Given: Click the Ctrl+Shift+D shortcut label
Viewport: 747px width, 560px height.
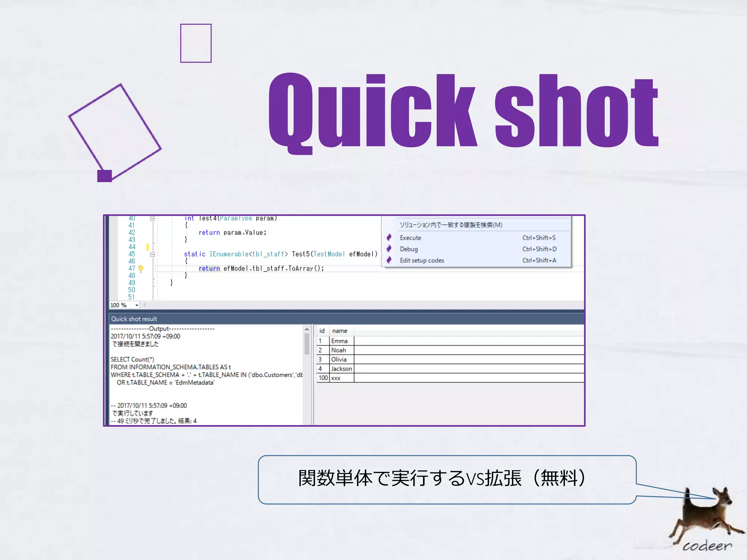Looking at the screenshot, I should coord(539,249).
